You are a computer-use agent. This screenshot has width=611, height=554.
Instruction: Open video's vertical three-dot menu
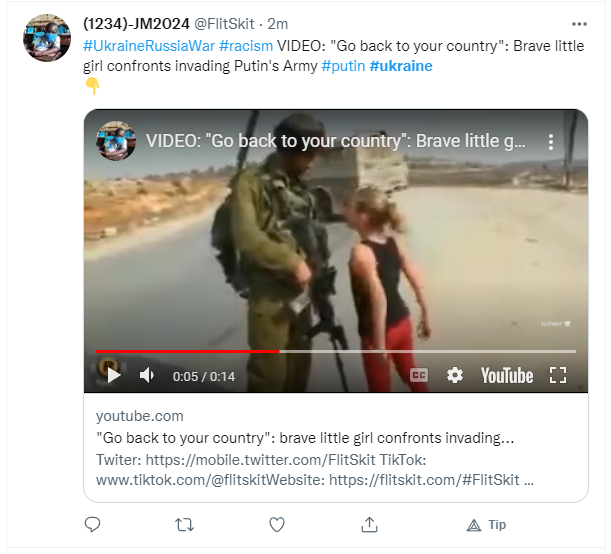click(x=551, y=142)
